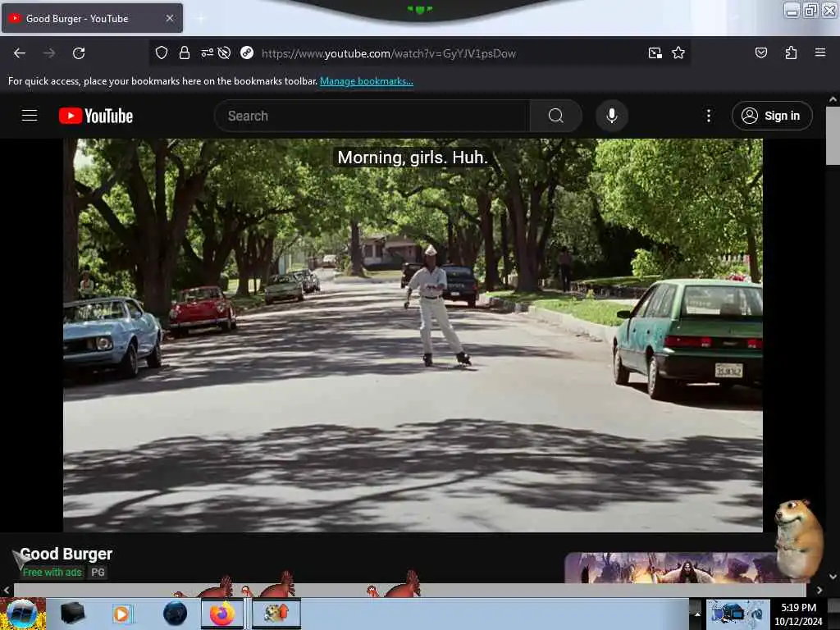Viewport: 840px width, 630px height.
Task: Click the vertical scrollbar down arrow
Action: (833, 577)
